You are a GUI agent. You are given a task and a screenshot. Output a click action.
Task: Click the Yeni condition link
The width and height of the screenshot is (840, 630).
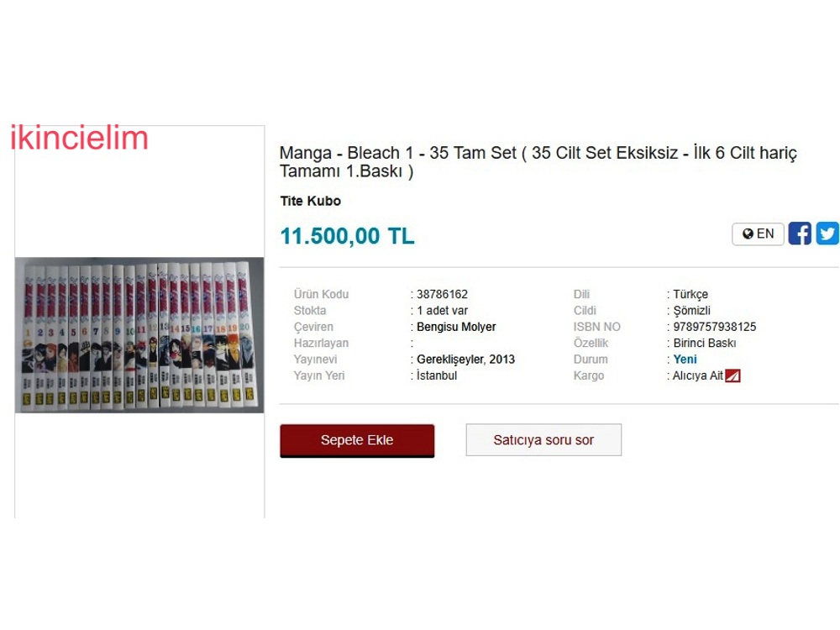[685, 360]
